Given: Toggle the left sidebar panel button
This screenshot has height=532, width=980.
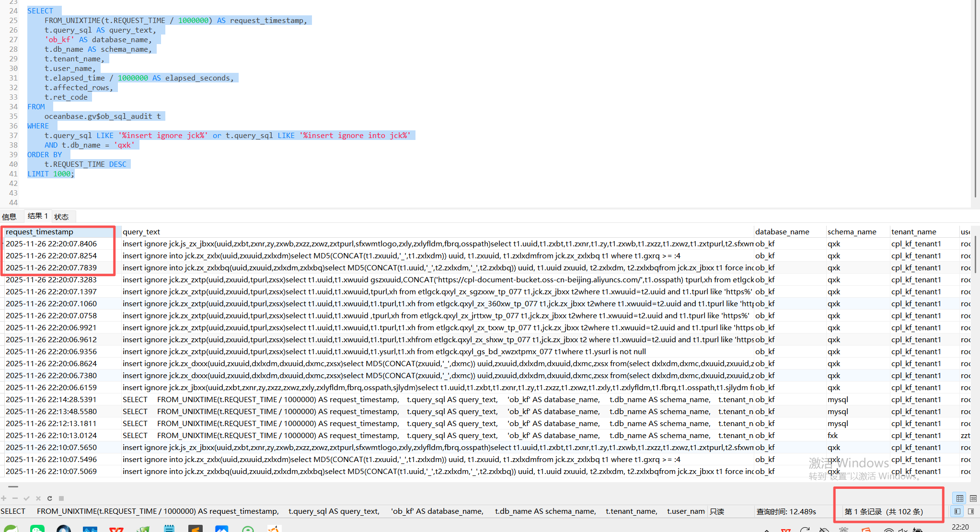Looking at the screenshot, I should tap(957, 511).
